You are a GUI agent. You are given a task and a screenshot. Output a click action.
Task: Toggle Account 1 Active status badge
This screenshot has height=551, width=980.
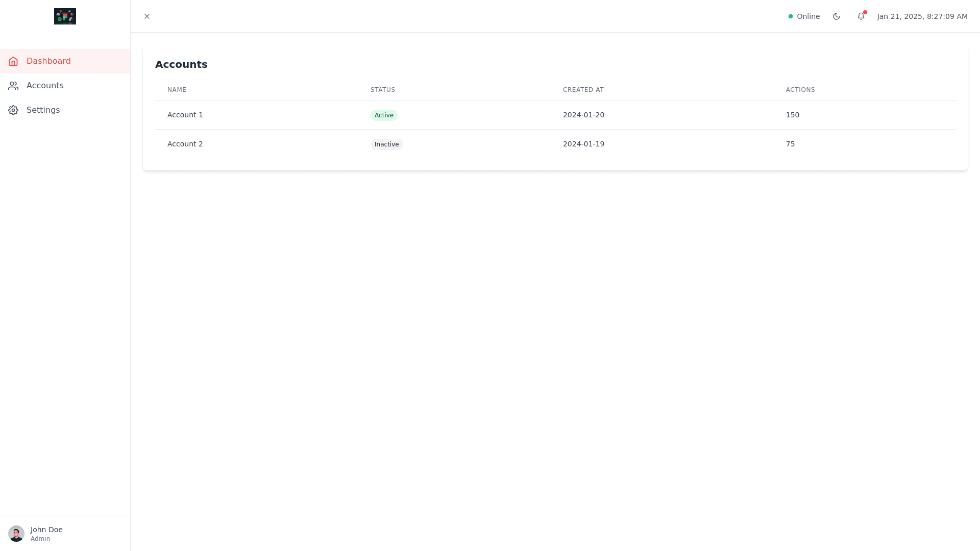coord(384,115)
